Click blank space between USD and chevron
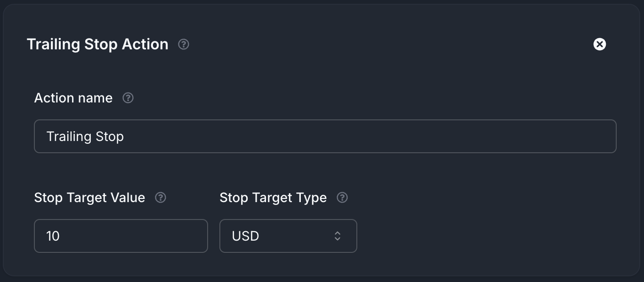 coord(297,236)
